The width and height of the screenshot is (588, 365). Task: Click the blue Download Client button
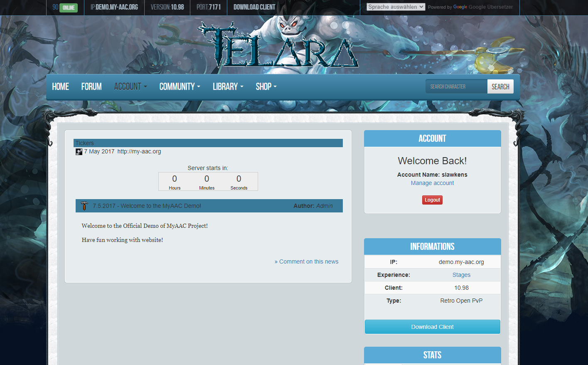[x=432, y=327]
